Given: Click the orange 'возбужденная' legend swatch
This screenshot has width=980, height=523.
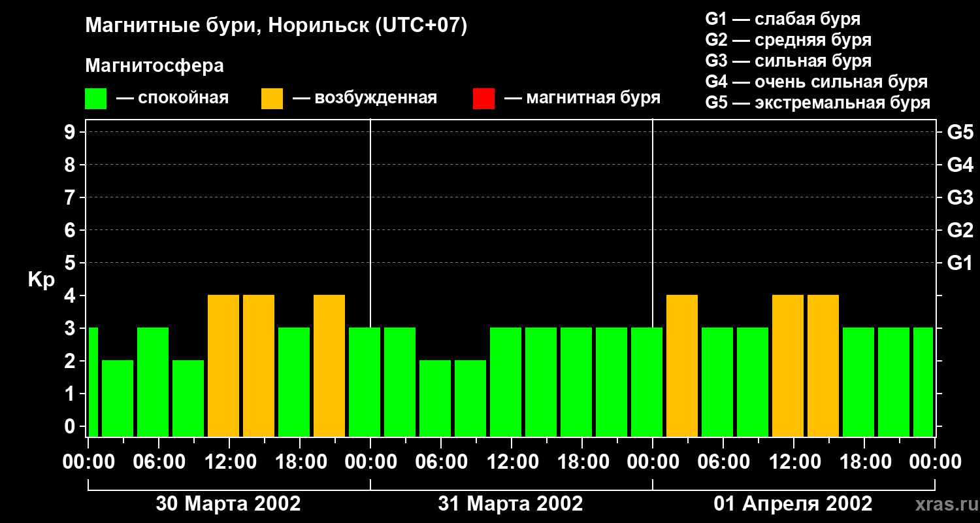Looking at the screenshot, I should click(272, 99).
